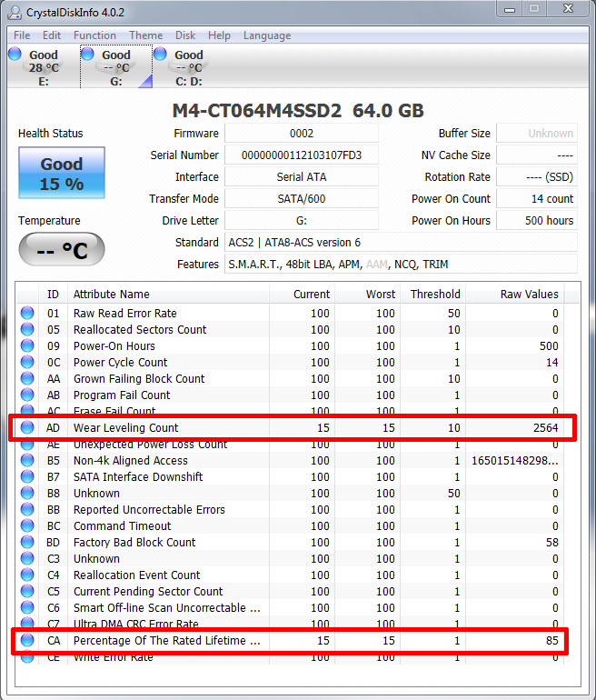Click status orb for Reallocation Event Count
The height and width of the screenshot is (700, 596).
(x=27, y=575)
